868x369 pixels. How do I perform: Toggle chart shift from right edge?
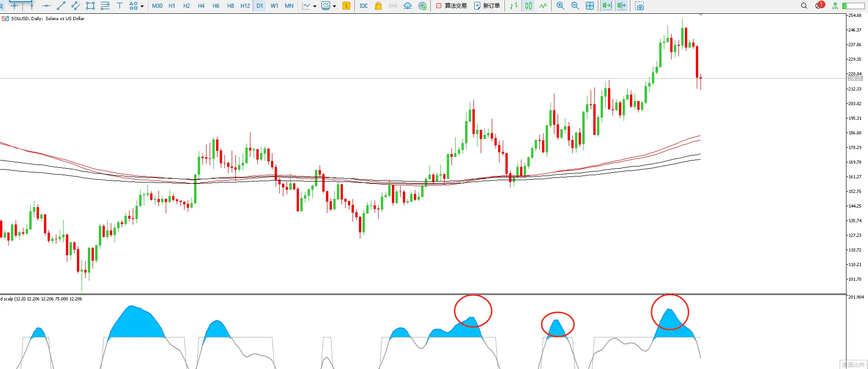click(621, 6)
